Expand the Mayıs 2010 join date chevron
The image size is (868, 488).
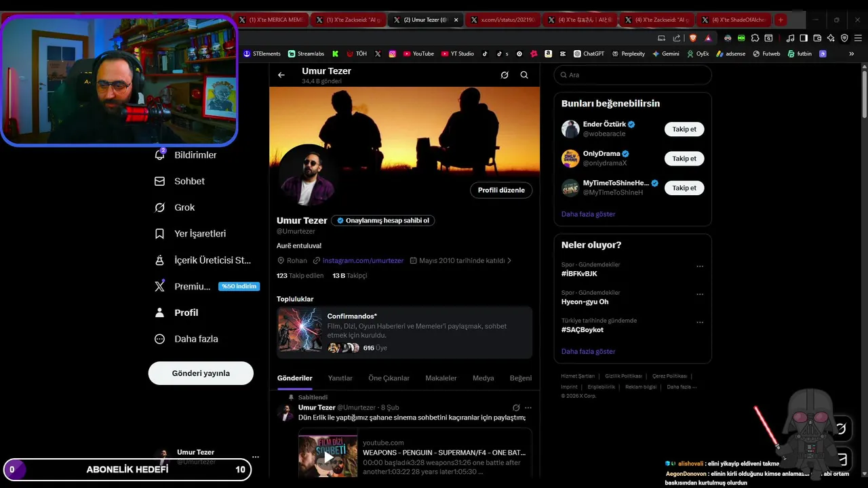coord(509,260)
